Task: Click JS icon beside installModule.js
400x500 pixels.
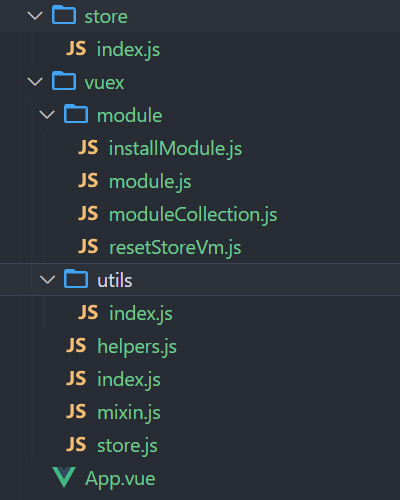Action: 88,148
